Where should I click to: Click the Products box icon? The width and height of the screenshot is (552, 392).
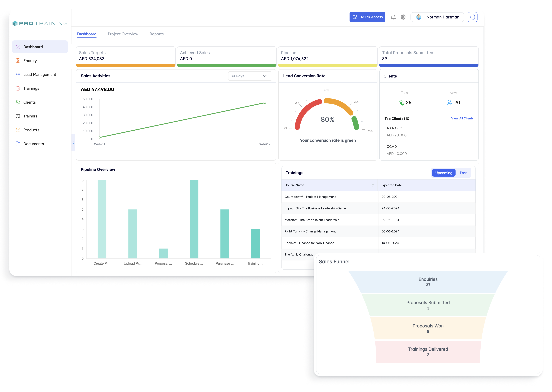18,130
